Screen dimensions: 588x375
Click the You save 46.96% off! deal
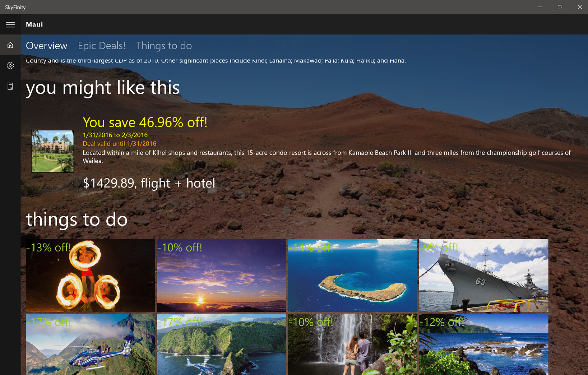tap(145, 122)
